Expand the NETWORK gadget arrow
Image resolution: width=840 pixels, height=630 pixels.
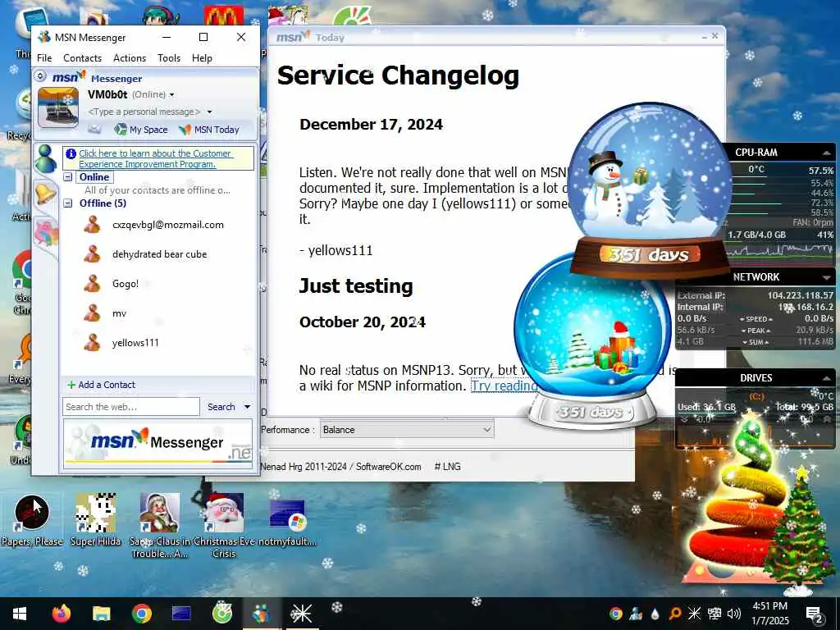point(827,277)
